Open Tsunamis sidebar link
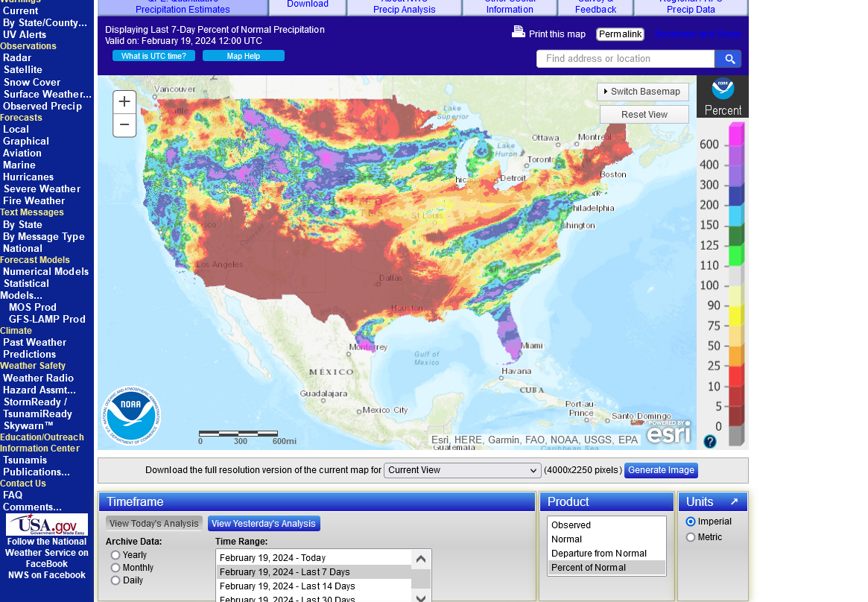868x602 pixels. point(25,460)
